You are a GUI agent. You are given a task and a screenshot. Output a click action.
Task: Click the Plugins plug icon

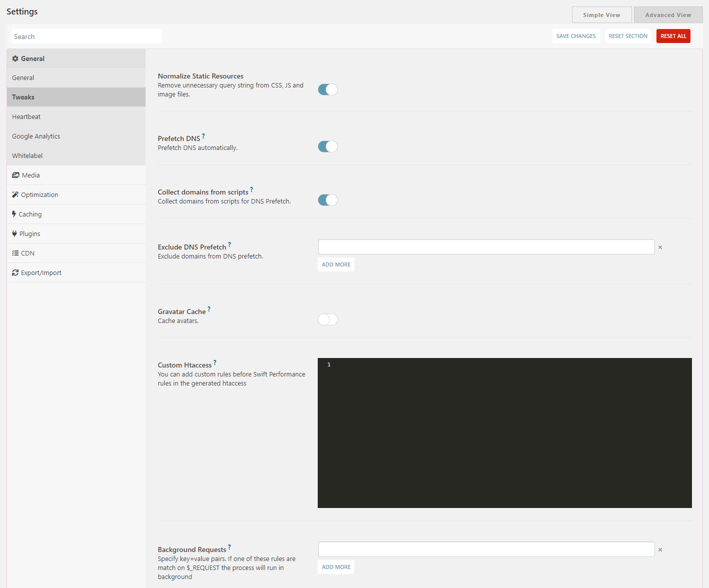point(15,233)
